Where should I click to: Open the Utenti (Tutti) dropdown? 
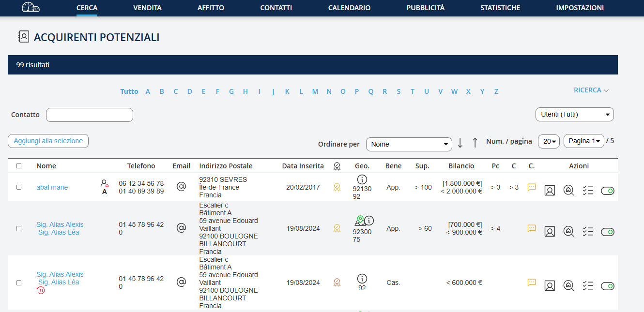(574, 115)
